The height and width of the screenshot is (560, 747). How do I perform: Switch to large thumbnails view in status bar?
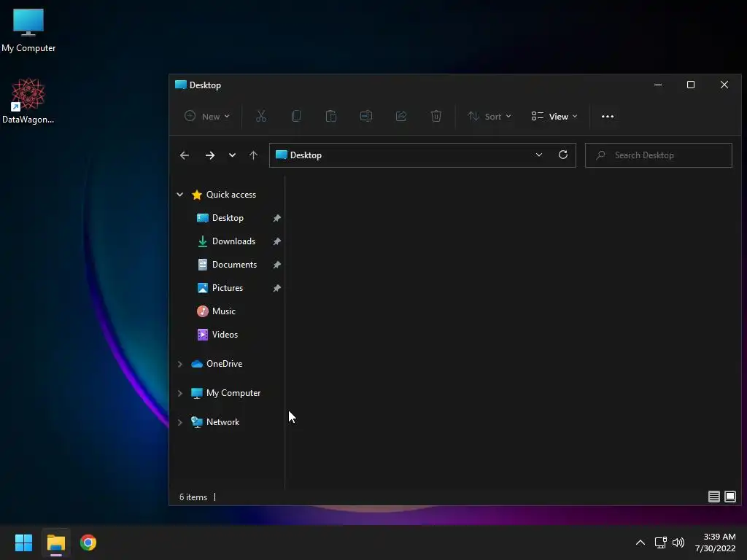point(729,497)
